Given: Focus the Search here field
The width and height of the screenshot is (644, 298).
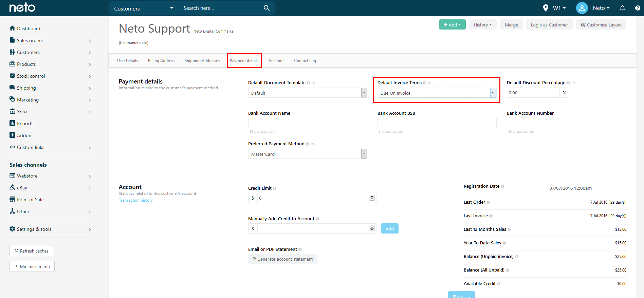Looking at the screenshot, I should point(221,8).
